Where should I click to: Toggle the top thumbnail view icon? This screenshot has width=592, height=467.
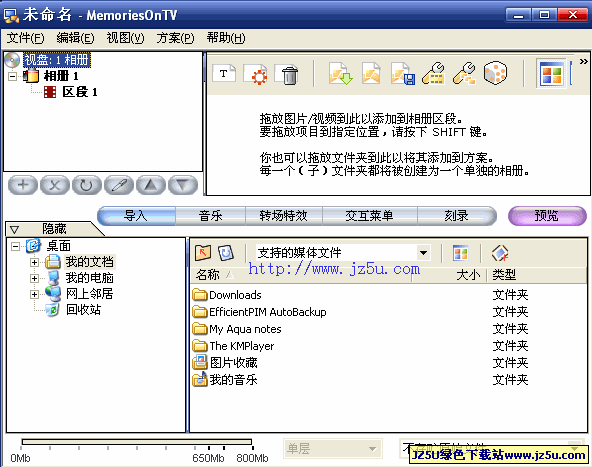pyautogui.click(x=551, y=74)
